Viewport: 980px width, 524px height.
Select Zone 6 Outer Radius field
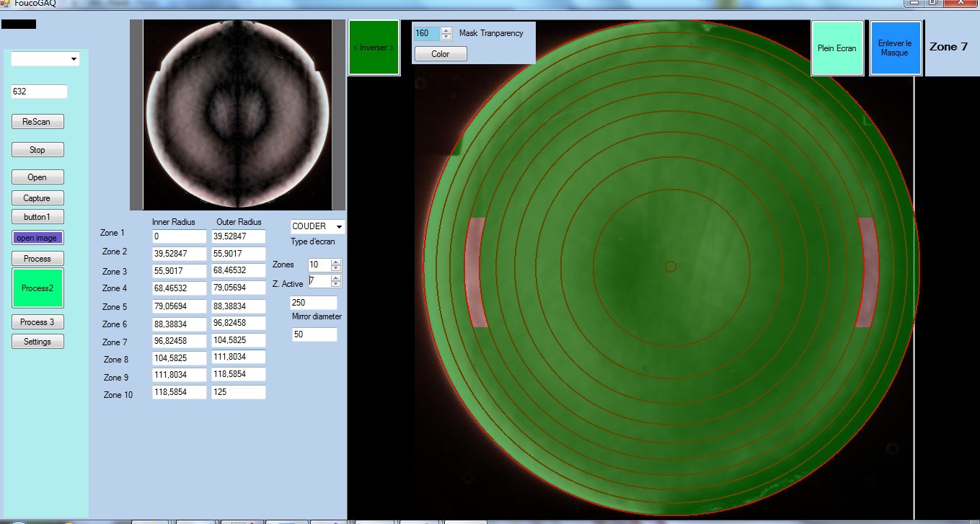239,324
